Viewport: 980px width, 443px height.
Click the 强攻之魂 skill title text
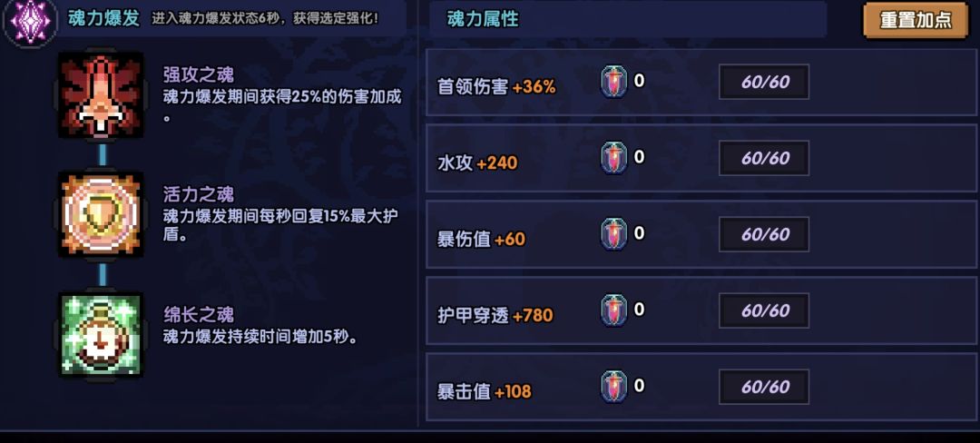(198, 74)
